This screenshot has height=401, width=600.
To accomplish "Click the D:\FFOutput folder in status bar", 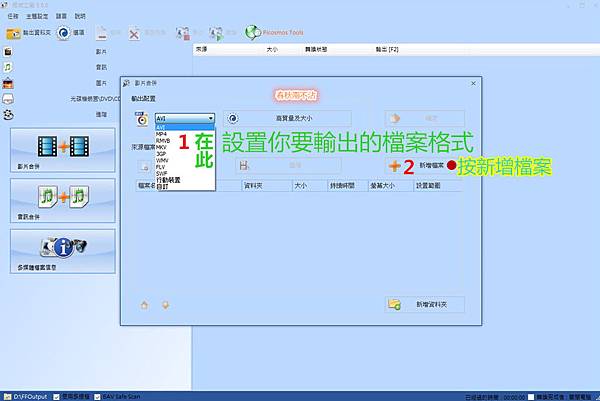I will (26, 397).
